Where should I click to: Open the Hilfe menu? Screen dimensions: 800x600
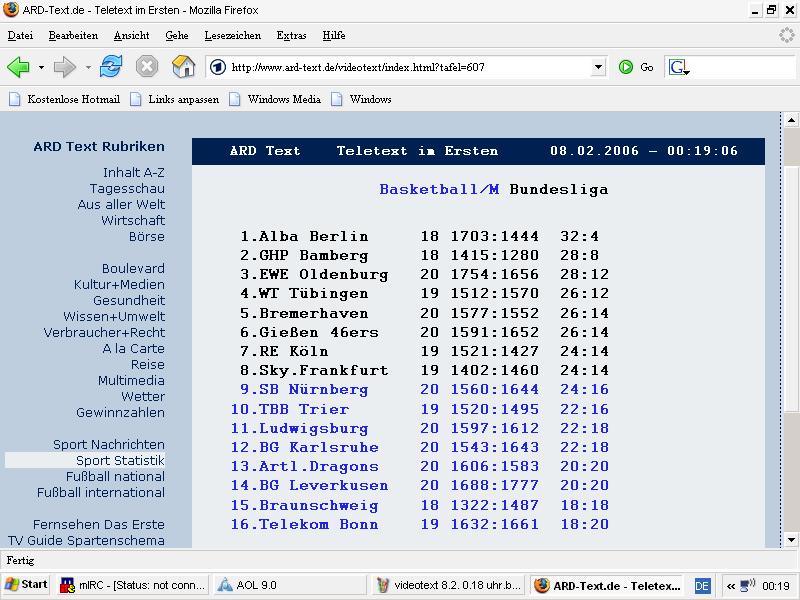[334, 35]
